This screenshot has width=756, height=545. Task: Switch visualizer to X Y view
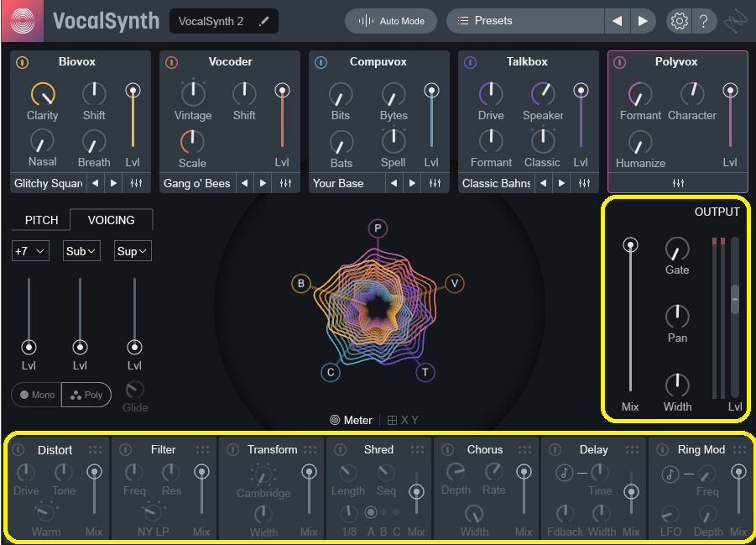[403, 421]
